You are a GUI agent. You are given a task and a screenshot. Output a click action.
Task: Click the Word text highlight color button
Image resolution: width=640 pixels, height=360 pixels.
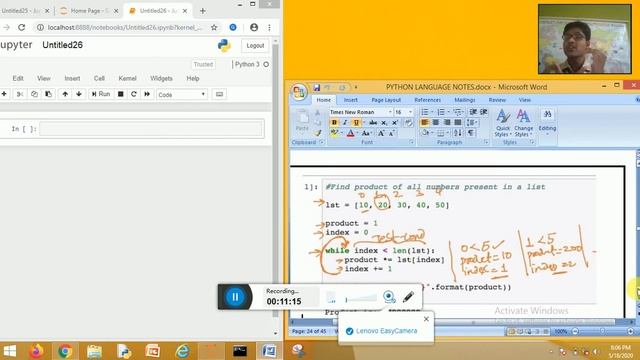pyautogui.click(x=334, y=133)
